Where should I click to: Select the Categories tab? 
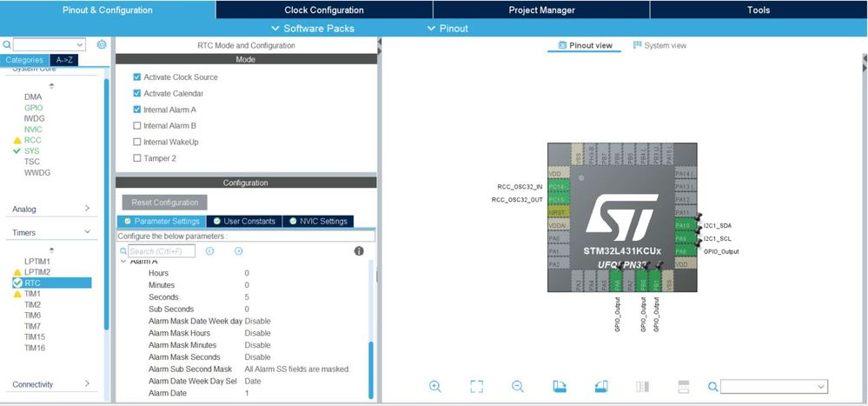coord(24,60)
